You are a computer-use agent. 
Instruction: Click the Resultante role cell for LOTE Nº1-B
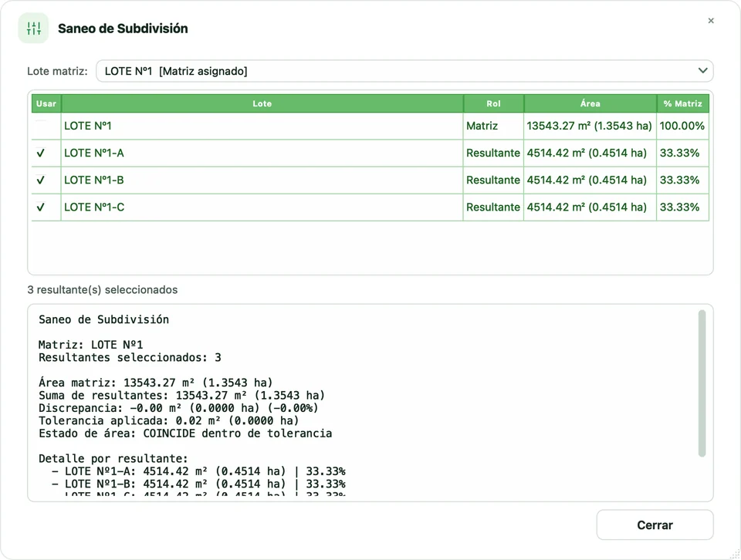tap(493, 180)
